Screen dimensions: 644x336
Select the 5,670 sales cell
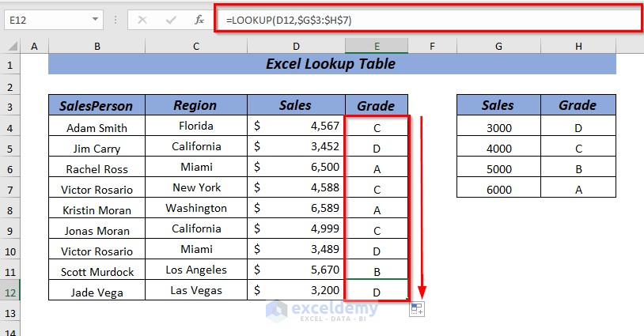[x=296, y=270]
